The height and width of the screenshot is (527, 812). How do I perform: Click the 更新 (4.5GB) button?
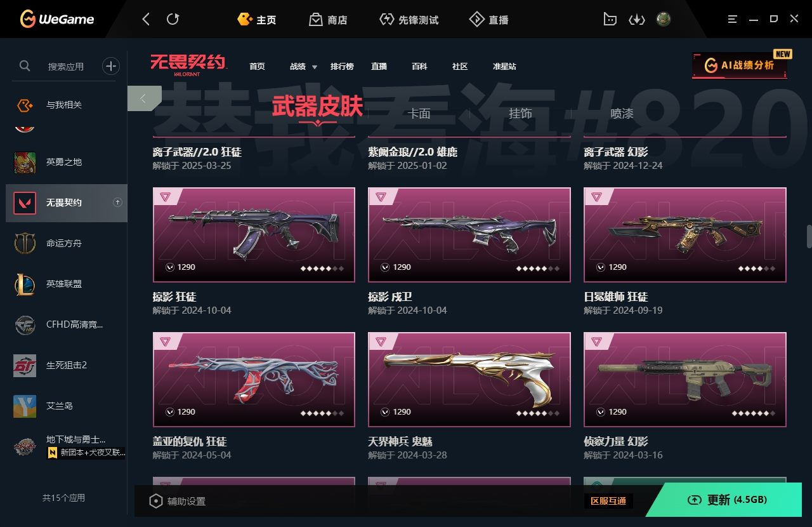[729, 500]
